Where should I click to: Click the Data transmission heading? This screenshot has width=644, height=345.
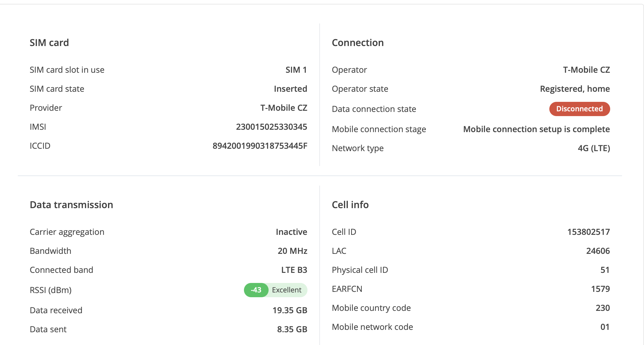tap(71, 205)
